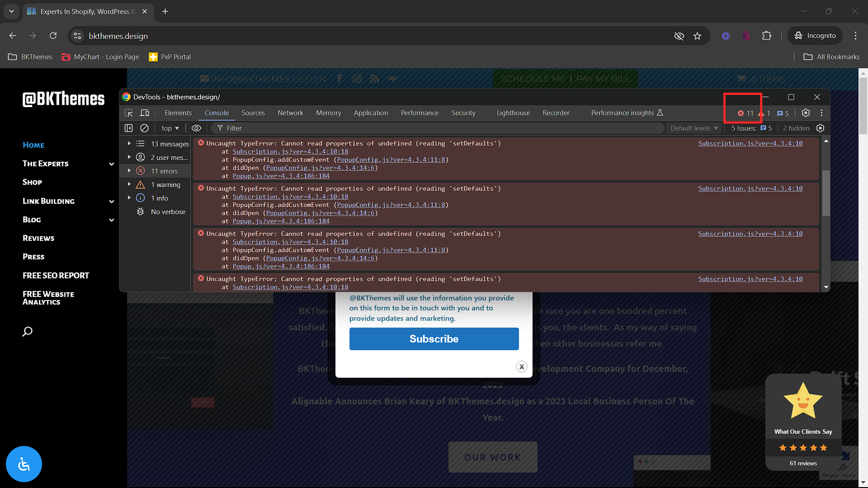Screen dimensions: 868x488
Task: Click the 2 hidden messages label
Action: point(796,128)
